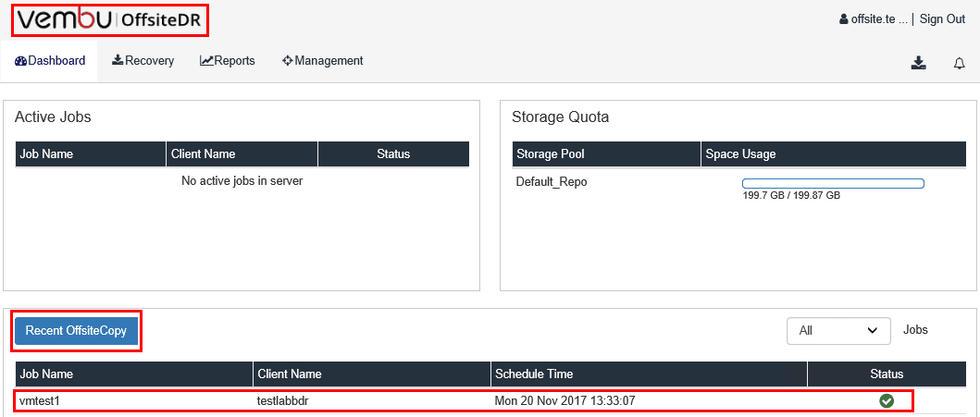Click the green success status icon
The width and height of the screenshot is (980, 417).
[x=887, y=400]
